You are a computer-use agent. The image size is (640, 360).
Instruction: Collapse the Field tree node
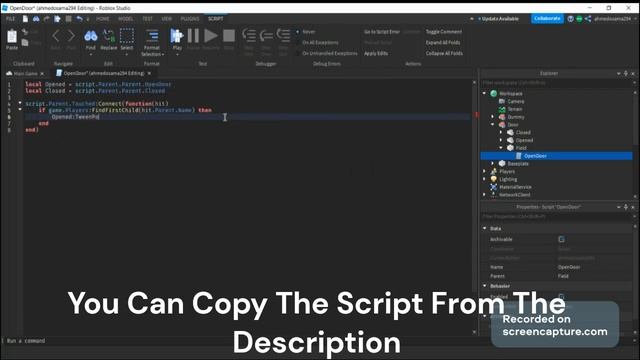501,148
